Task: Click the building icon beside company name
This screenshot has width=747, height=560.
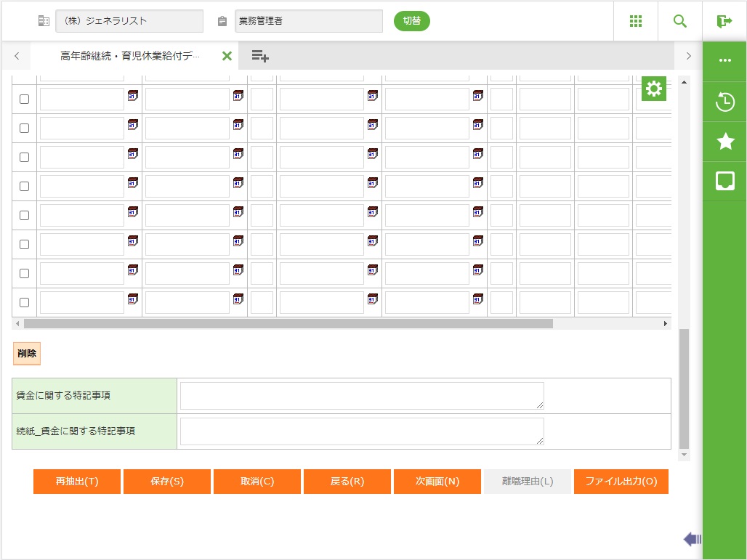Action: [44, 21]
